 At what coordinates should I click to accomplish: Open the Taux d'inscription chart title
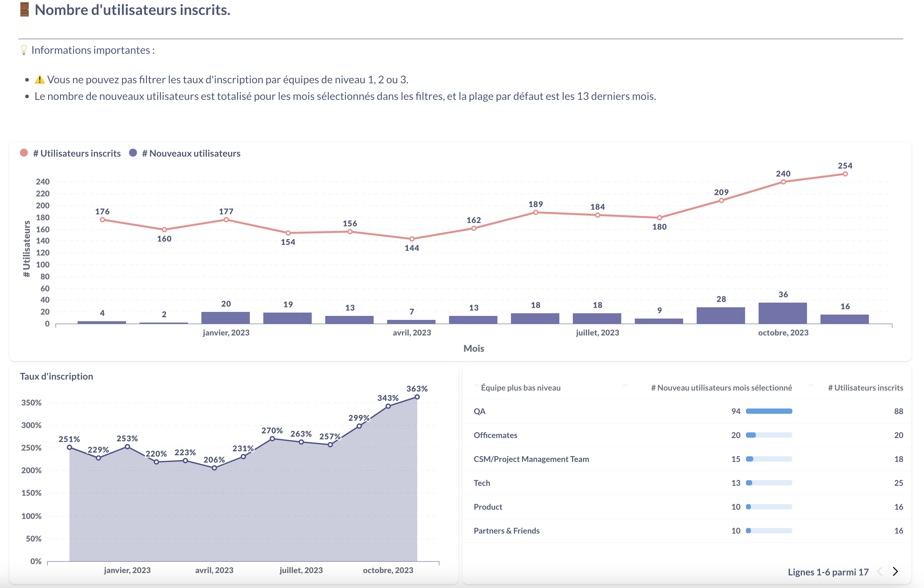[x=56, y=376]
